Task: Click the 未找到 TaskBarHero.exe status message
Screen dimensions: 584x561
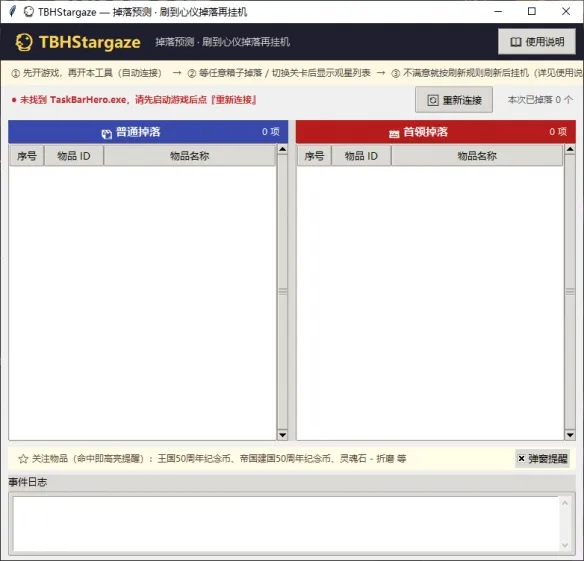Action: (134, 100)
